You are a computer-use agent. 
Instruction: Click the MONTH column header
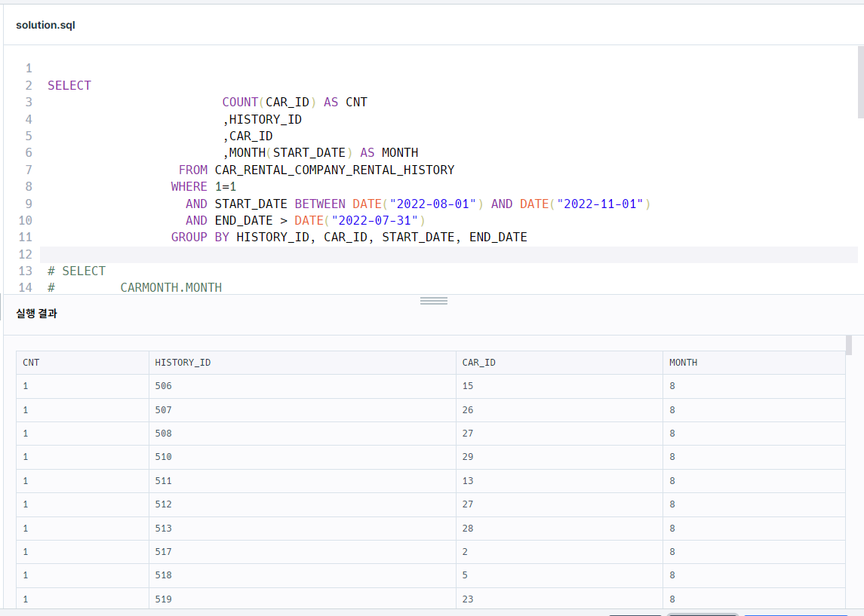pos(754,362)
